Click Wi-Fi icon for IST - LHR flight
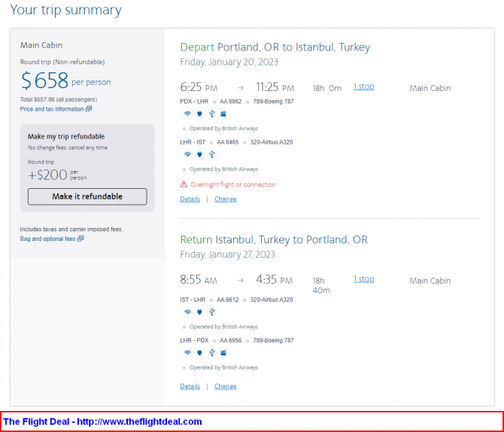 (x=187, y=312)
